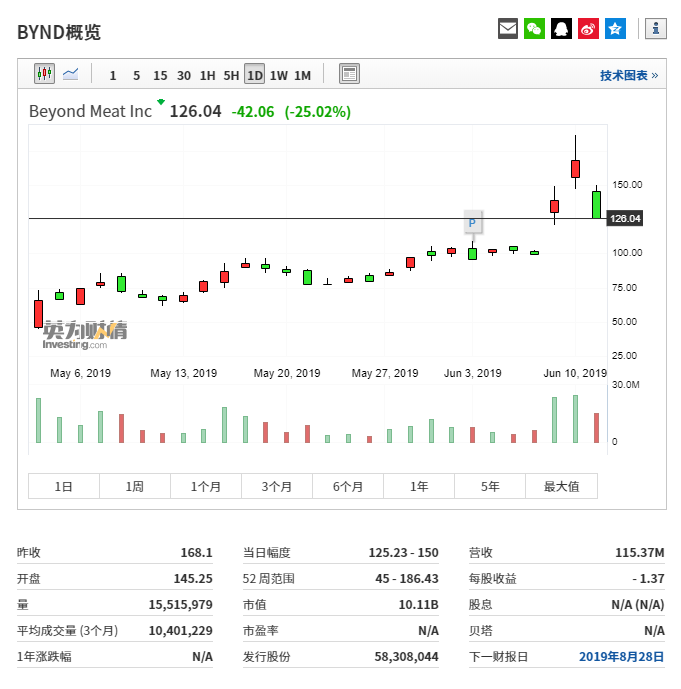Image resolution: width=681 pixels, height=689 pixels.
Task: Select the 1 minute interval
Action: point(113,76)
